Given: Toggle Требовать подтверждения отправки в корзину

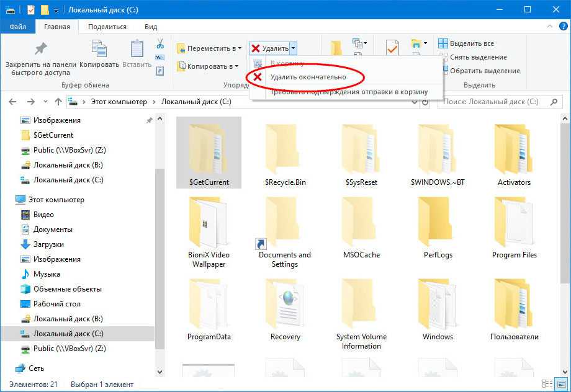Looking at the screenshot, I should tap(349, 92).
